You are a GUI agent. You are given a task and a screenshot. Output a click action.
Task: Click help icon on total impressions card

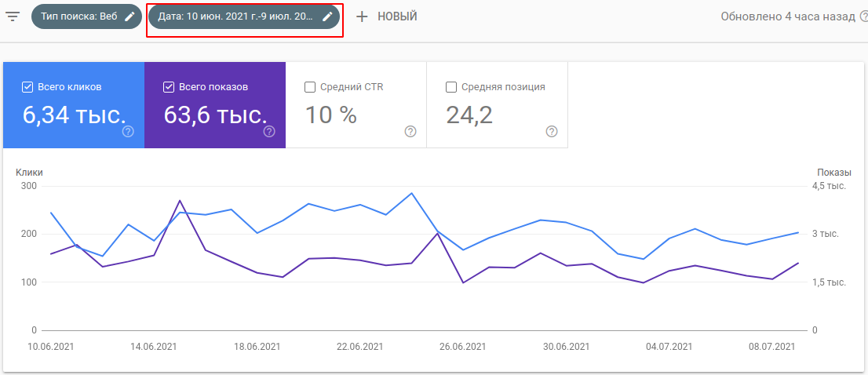click(x=269, y=132)
